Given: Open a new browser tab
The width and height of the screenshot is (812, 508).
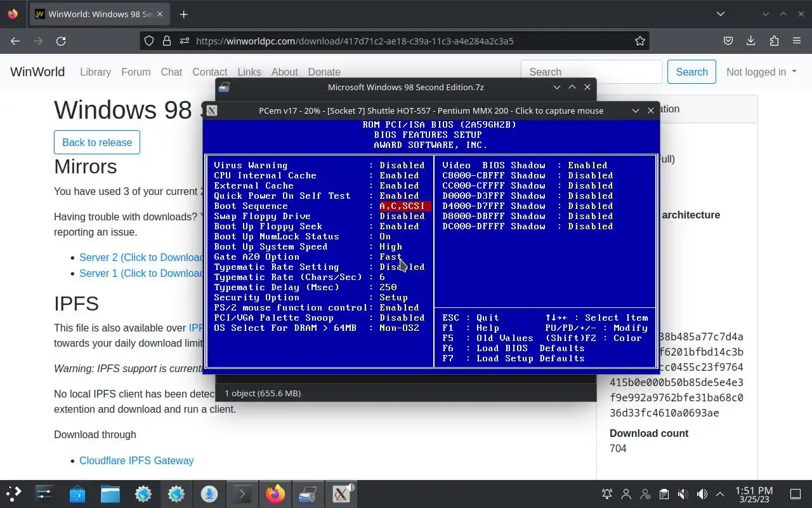Looking at the screenshot, I should point(183,14).
